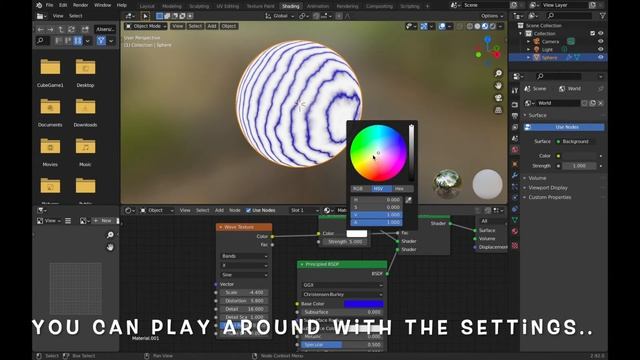Click the blue Z axis gizmo ball
640x360 pixels.
coord(488,40)
